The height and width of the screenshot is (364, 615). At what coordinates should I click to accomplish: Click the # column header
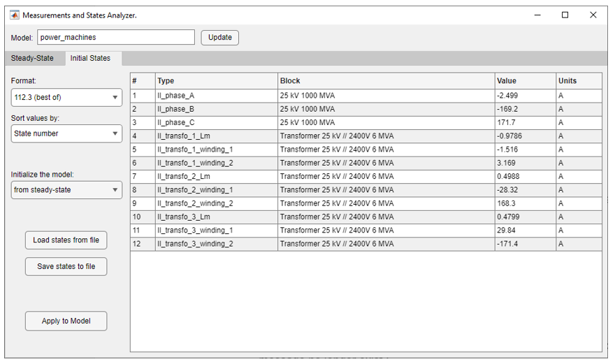[x=143, y=81]
